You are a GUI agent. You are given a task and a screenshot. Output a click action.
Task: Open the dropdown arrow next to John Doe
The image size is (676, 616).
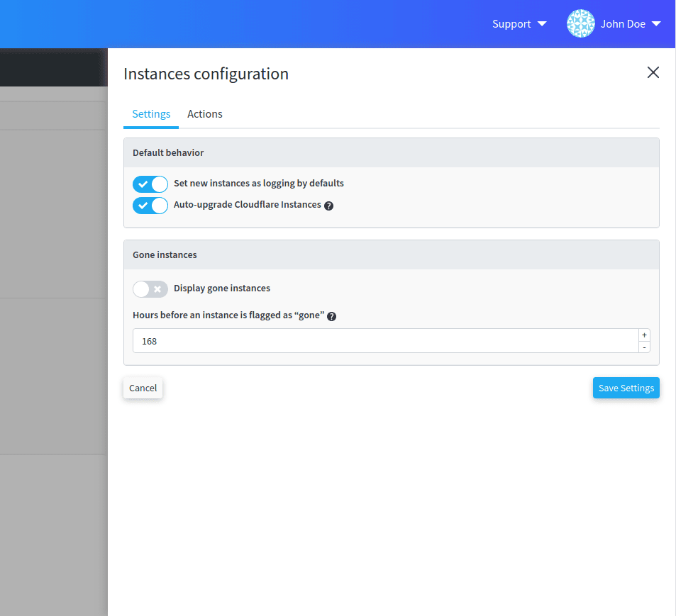(656, 24)
